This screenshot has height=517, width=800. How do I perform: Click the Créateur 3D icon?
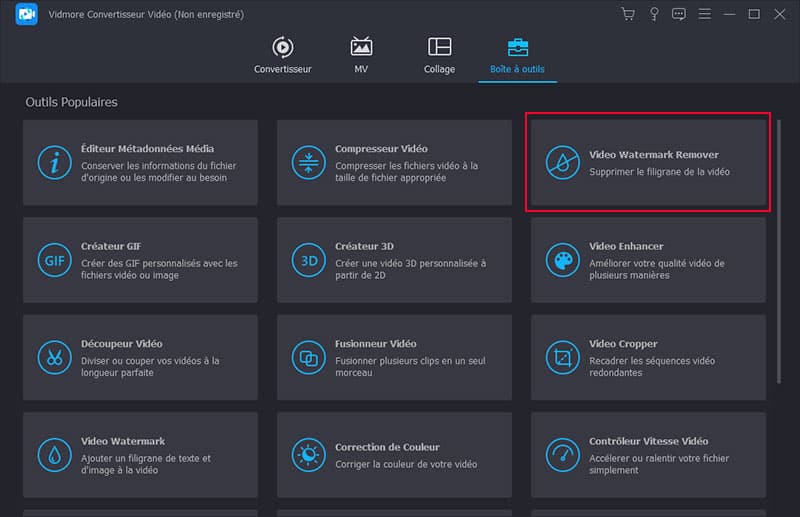click(x=308, y=260)
